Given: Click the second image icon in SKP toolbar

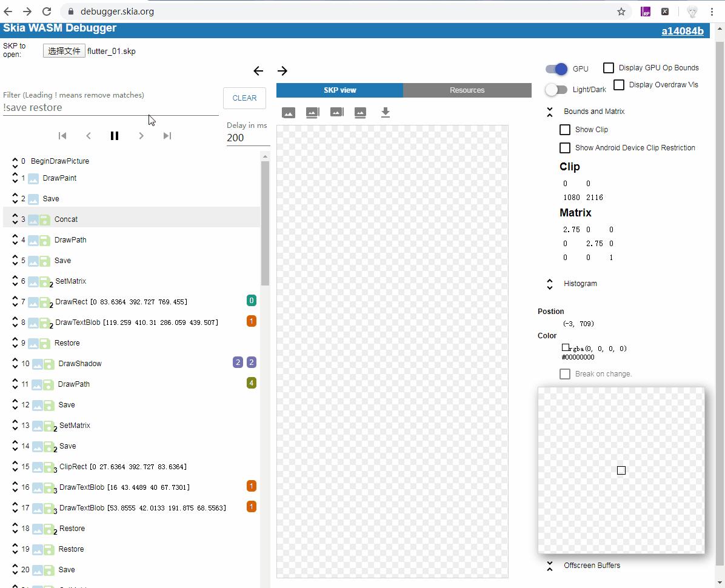Looking at the screenshot, I should (x=313, y=112).
